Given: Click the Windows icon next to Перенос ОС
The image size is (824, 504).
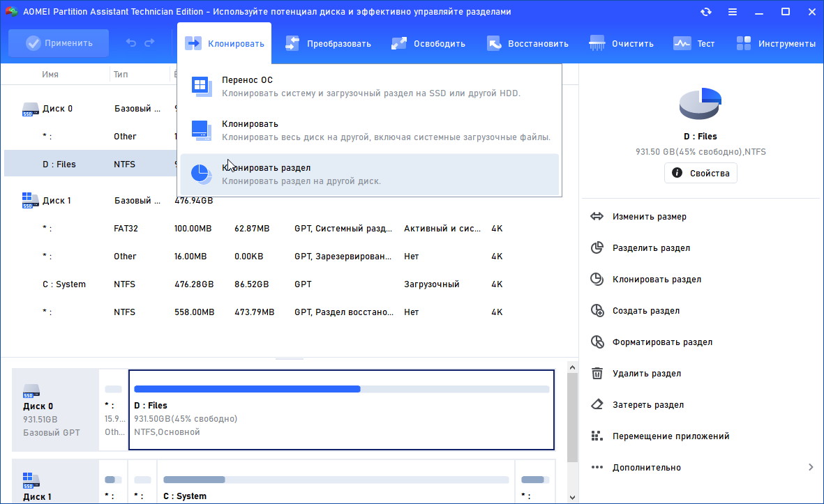Looking at the screenshot, I should click(x=201, y=86).
